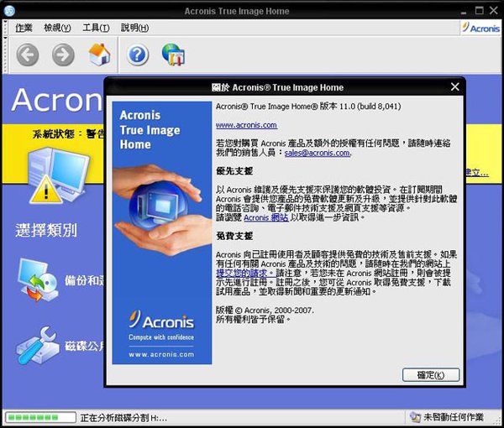Click the 未啟動任何作業 status bar icon
Image resolution: width=504 pixels, height=428 pixels.
click(x=415, y=417)
